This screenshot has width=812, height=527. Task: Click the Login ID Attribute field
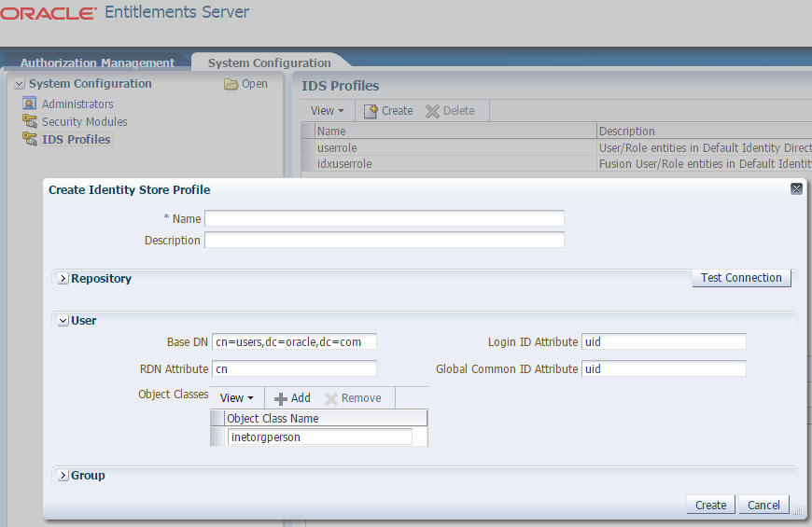pyautogui.click(x=664, y=341)
